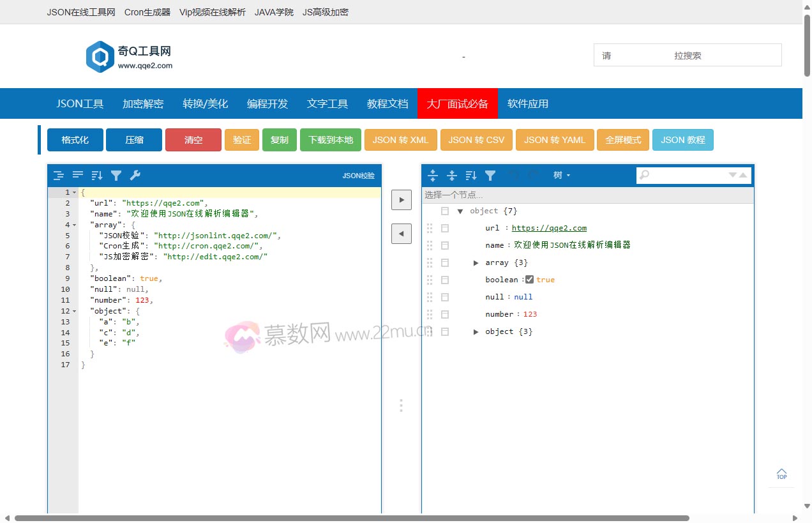
Task: Toggle the boolean true checkbox in tree
Action: 529,280
